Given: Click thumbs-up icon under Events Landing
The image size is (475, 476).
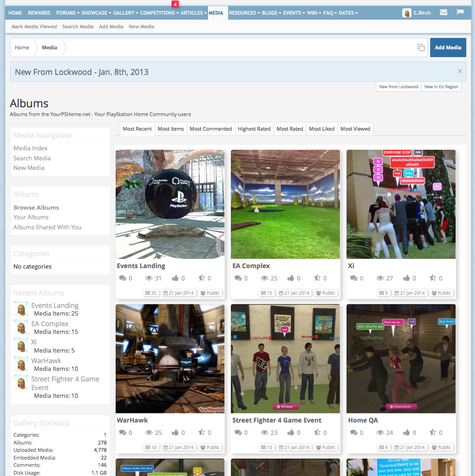Looking at the screenshot, I should click(x=175, y=278).
